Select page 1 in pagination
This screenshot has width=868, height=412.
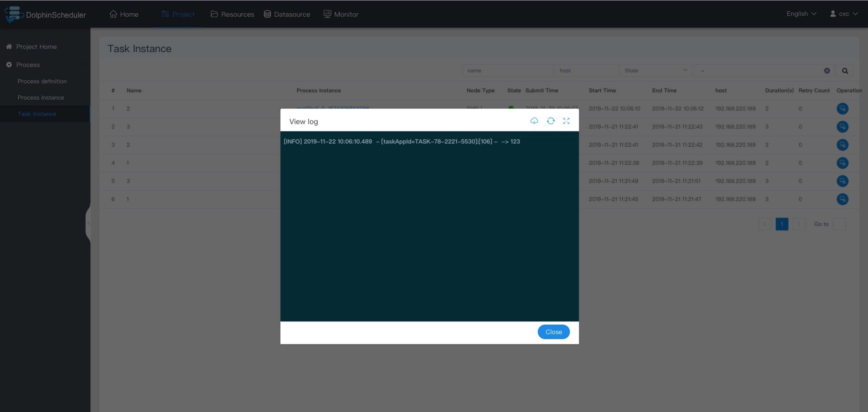(781, 224)
